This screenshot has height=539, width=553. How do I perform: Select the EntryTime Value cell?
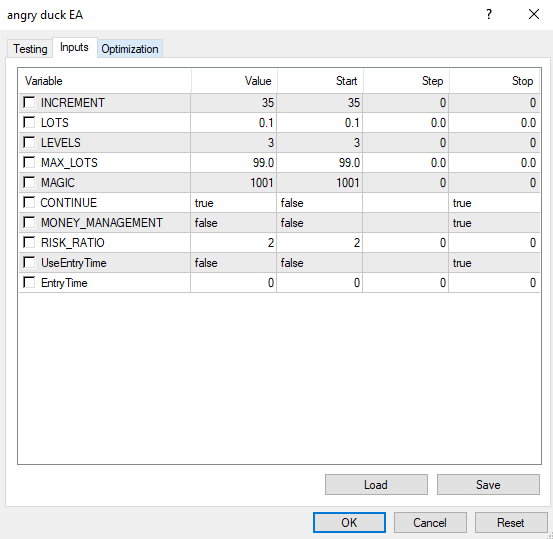point(233,283)
